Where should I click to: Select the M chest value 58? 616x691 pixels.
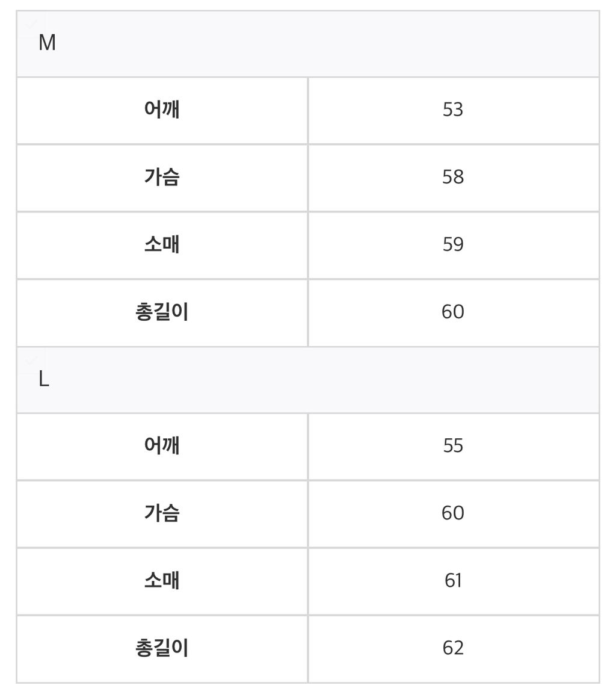click(x=453, y=178)
